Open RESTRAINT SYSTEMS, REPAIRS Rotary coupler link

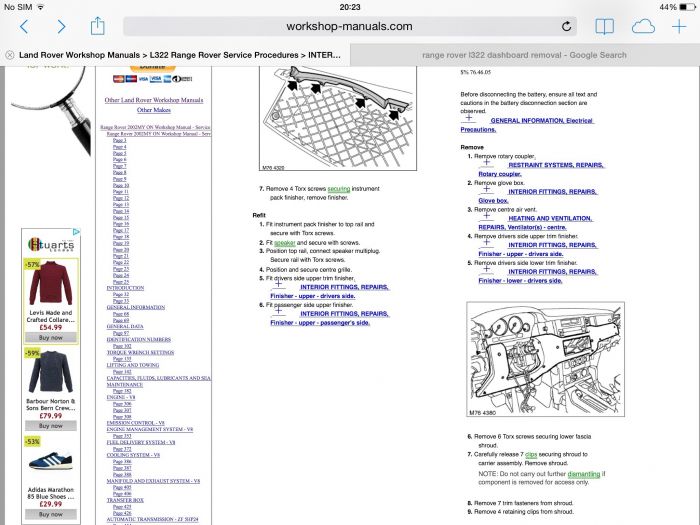[541, 170]
